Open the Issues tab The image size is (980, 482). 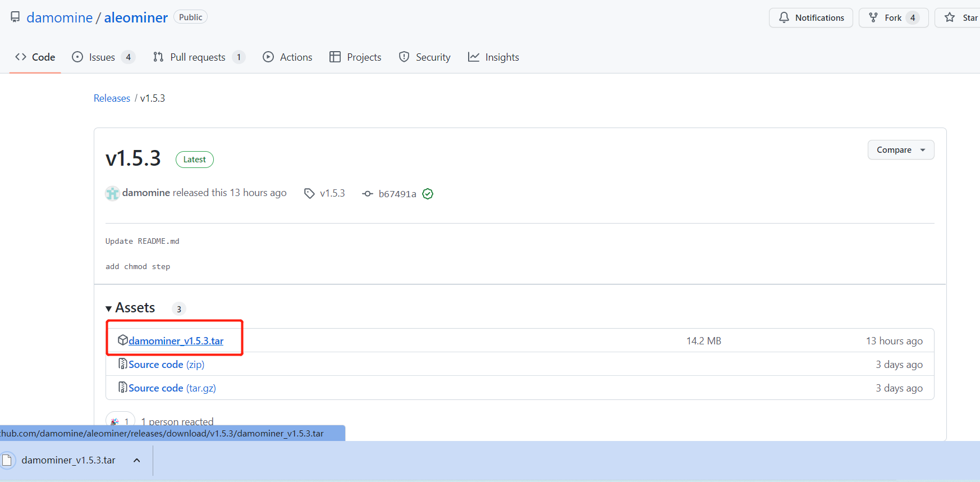tap(103, 57)
